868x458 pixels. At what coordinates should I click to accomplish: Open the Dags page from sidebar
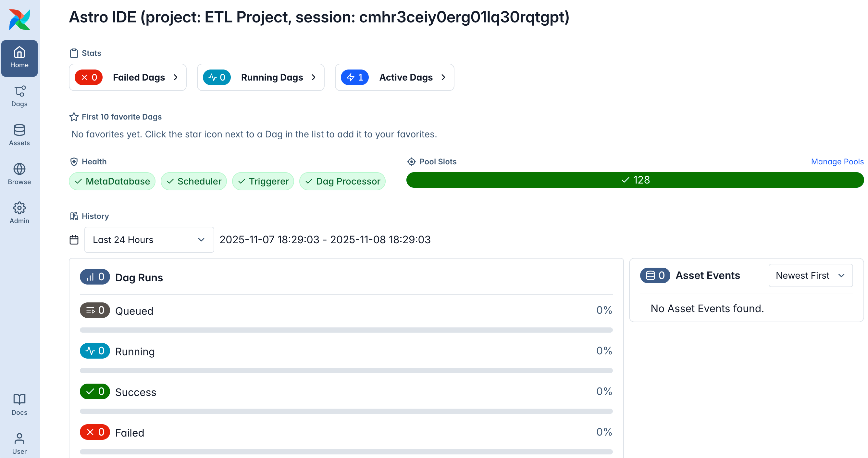[x=19, y=96]
